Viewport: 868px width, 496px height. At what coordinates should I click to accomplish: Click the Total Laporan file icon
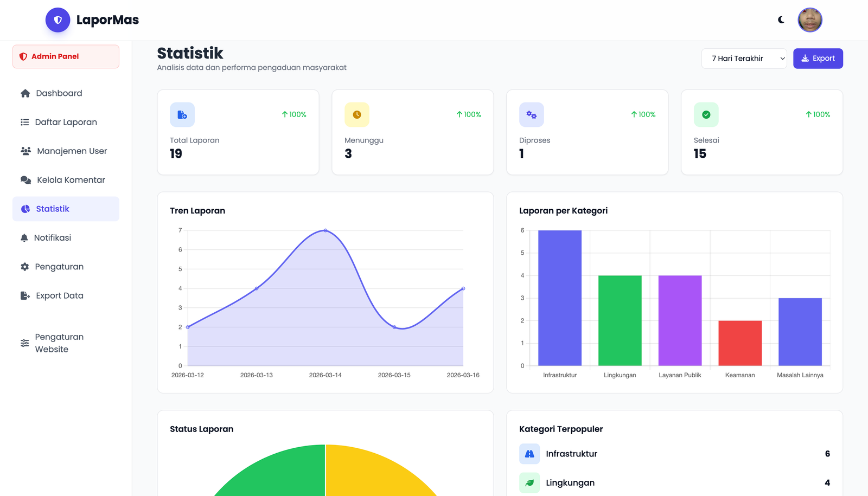(x=182, y=115)
